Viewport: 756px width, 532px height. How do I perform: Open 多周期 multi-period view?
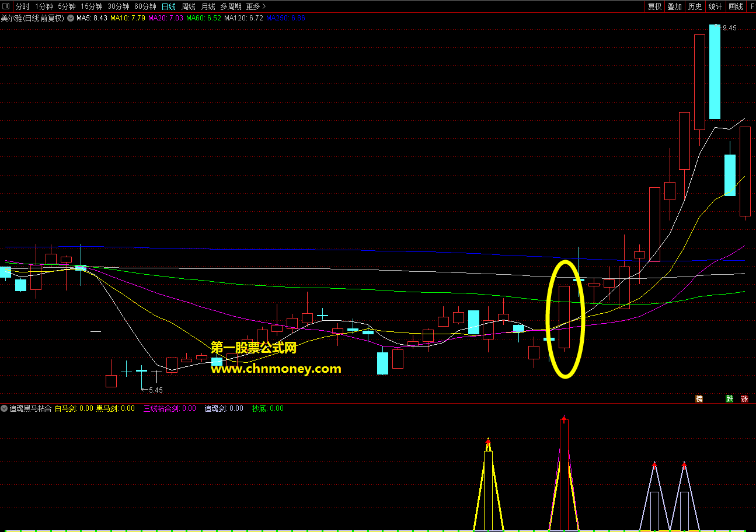coord(231,6)
